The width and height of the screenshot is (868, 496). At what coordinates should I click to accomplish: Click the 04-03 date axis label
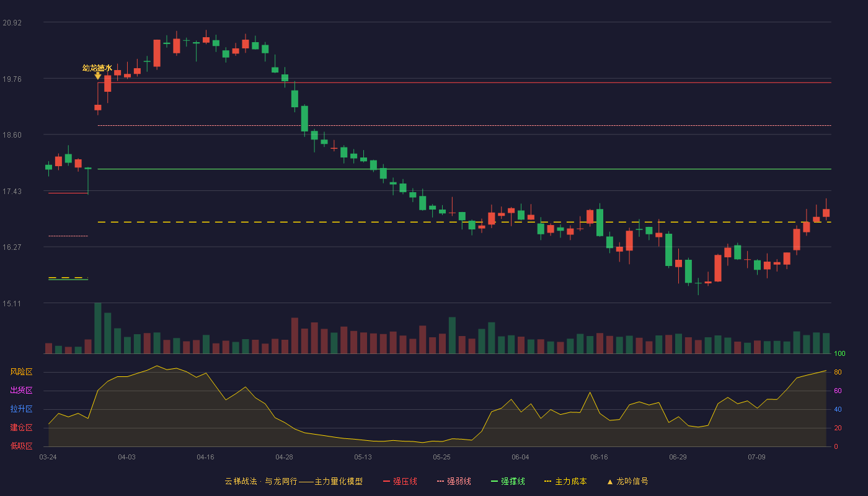pyautogui.click(x=127, y=457)
